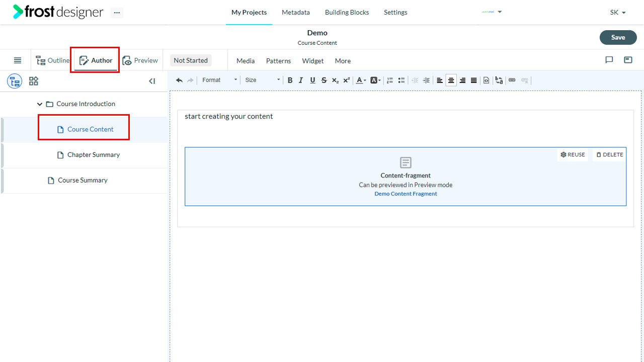The height and width of the screenshot is (362, 644).
Task: Delete the content fragment
Action: [609, 154]
